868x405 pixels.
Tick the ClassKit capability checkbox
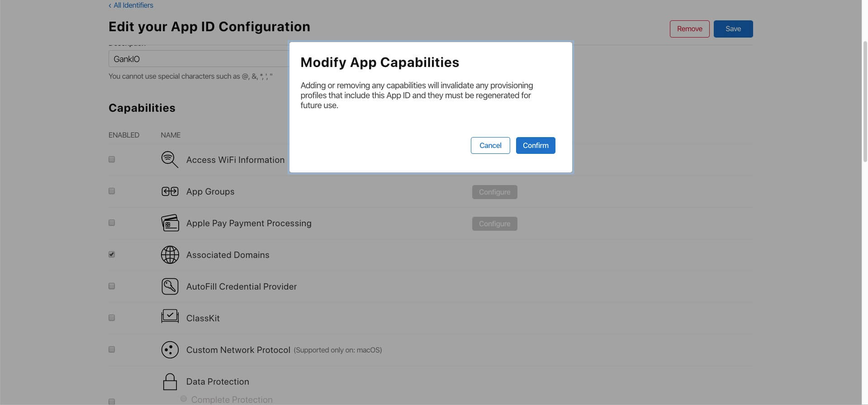[112, 318]
